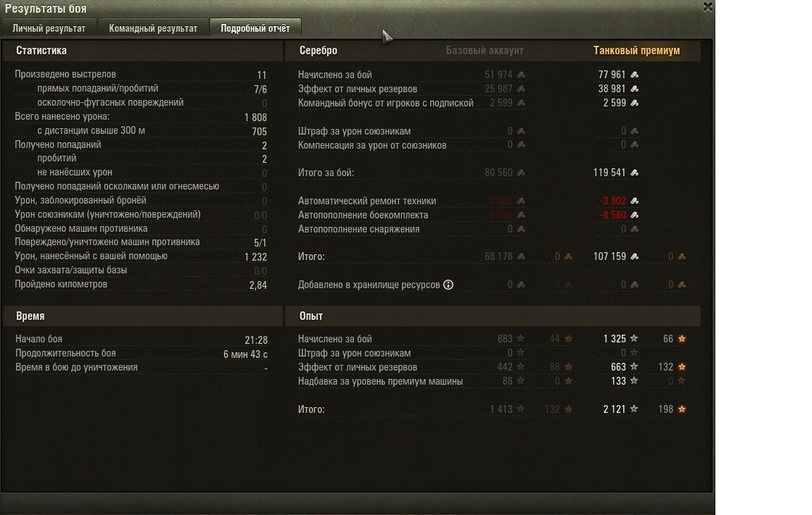The image size is (812, 515).
Task: Click star icon next to 1 325 experience
Action: click(x=634, y=338)
